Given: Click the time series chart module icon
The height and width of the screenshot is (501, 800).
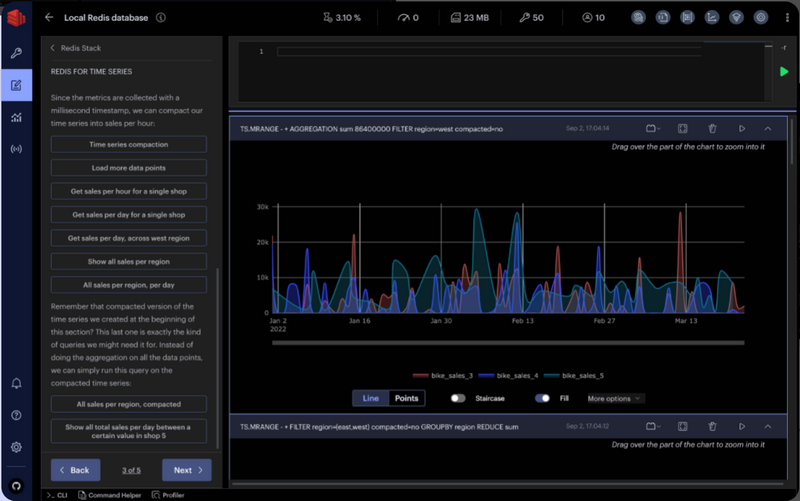Looking at the screenshot, I should [x=712, y=17].
